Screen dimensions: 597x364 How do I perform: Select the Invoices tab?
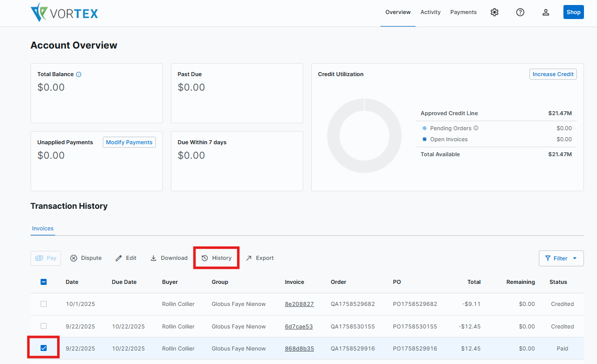click(43, 228)
